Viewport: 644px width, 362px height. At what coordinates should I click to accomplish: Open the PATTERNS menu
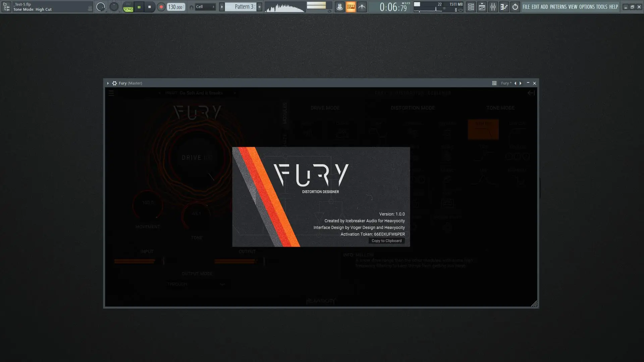point(558,7)
